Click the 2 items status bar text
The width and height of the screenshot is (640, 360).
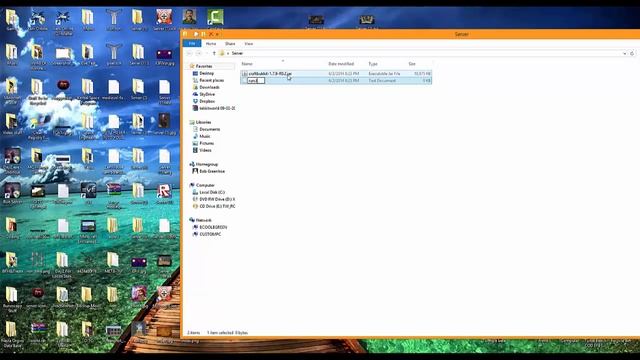coord(193,333)
